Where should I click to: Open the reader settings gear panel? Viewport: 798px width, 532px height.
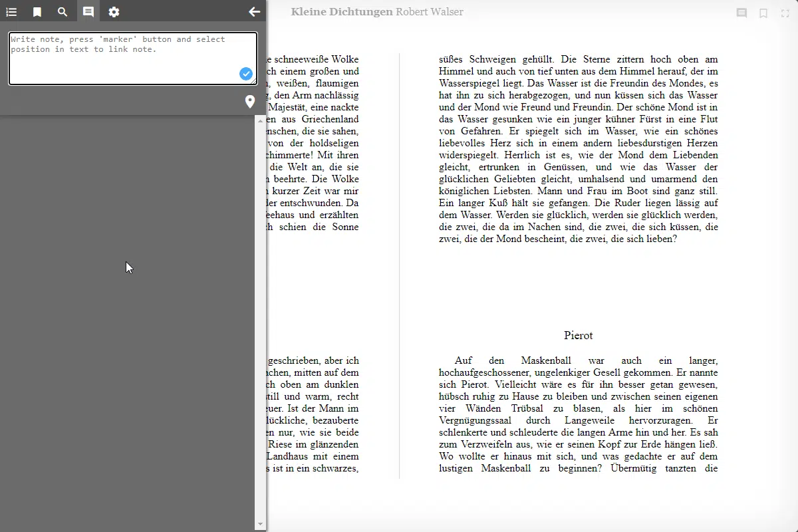pyautogui.click(x=114, y=12)
